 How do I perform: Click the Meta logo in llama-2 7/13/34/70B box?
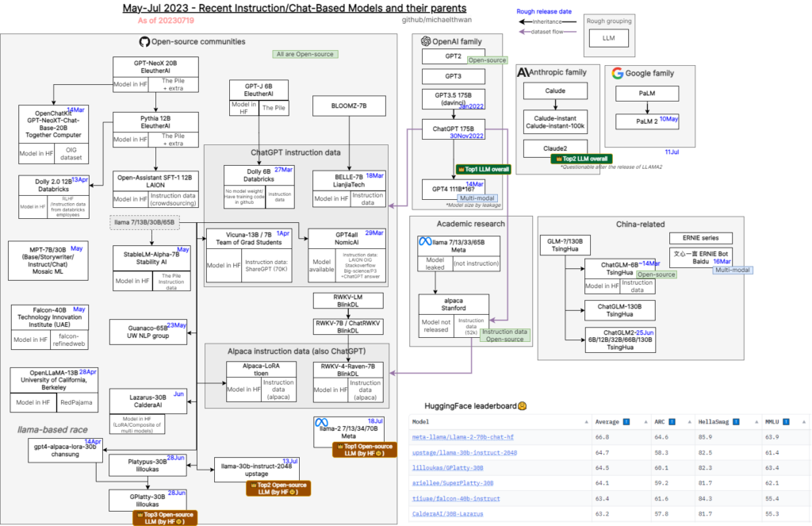click(322, 422)
